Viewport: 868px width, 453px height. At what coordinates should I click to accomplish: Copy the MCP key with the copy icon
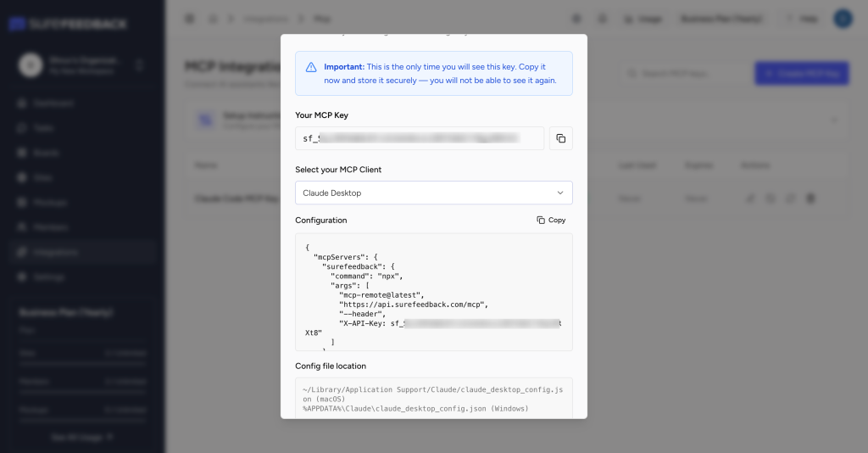(561, 138)
